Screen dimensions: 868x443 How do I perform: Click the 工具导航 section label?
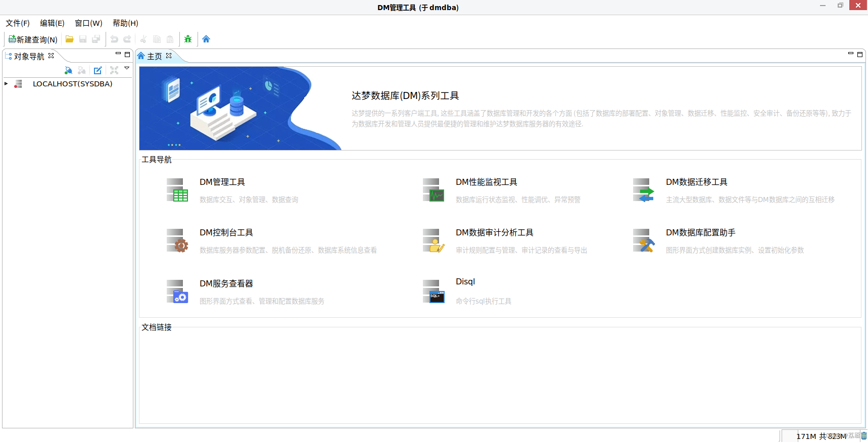pos(157,160)
